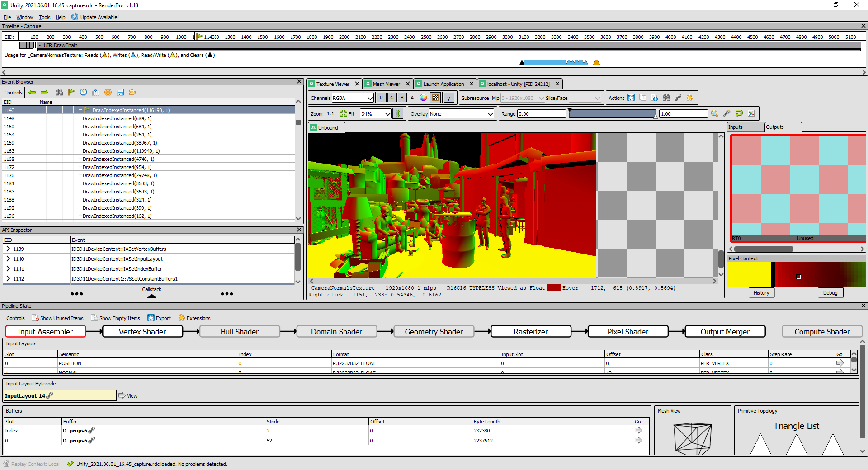Image resolution: width=868 pixels, height=470 pixels.
Task: Click the History button in Pixel Context
Action: point(761,293)
